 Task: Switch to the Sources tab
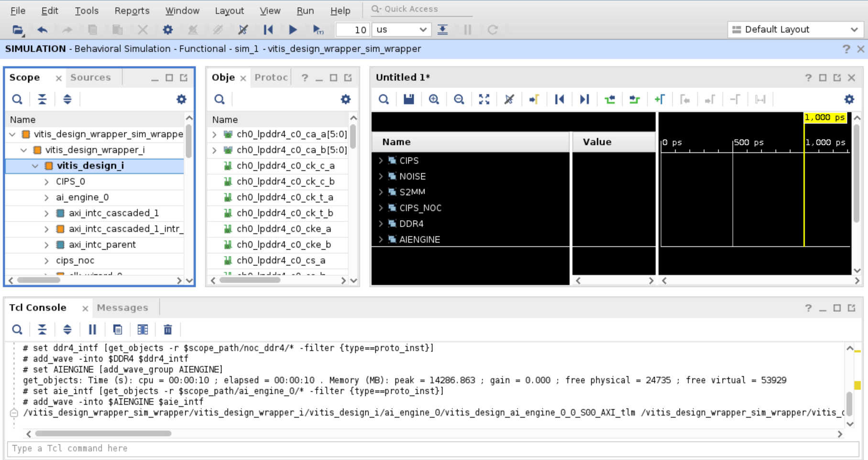(90, 77)
